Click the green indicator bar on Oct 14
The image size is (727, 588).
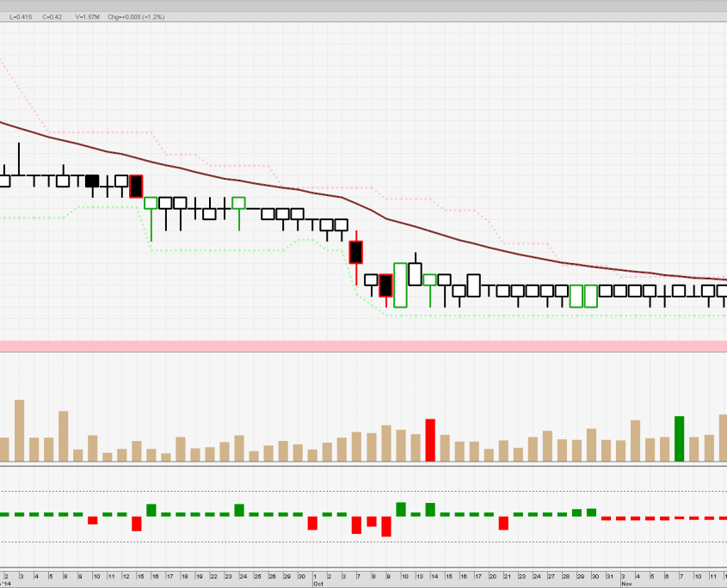[430, 509]
